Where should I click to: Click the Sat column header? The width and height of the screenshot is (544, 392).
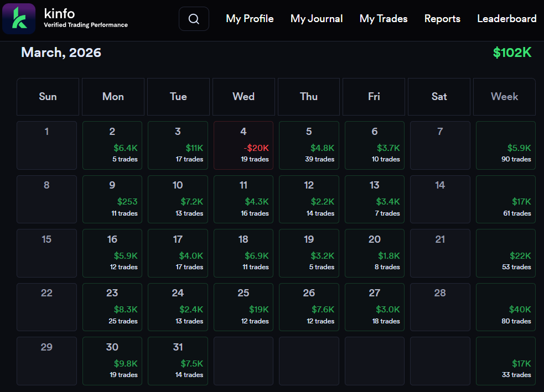point(439,97)
